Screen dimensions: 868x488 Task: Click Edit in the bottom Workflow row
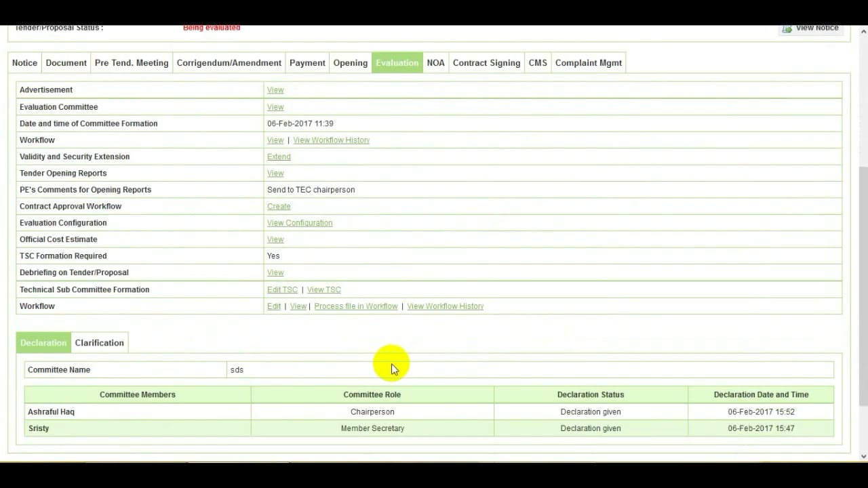[274, 306]
